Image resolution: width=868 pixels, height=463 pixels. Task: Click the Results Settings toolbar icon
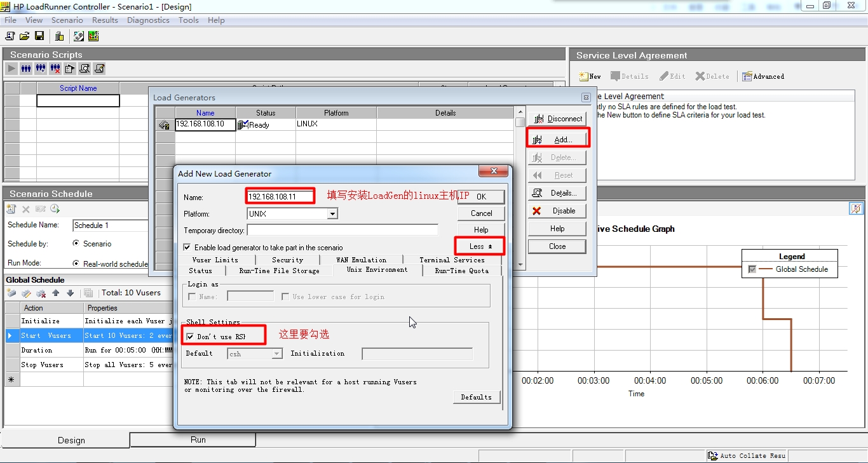(79, 36)
